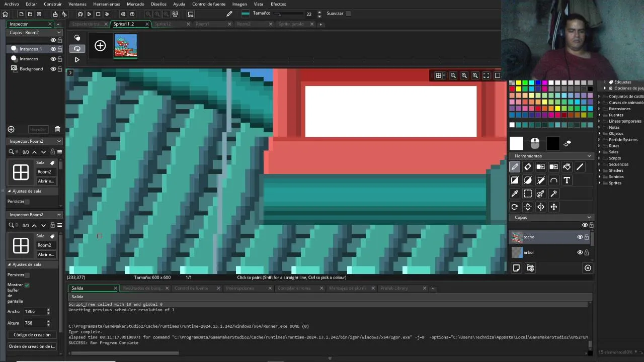644x362 pixels.
Task: Uncheck Mostrar buffer de pantalla
Action: pos(27,285)
